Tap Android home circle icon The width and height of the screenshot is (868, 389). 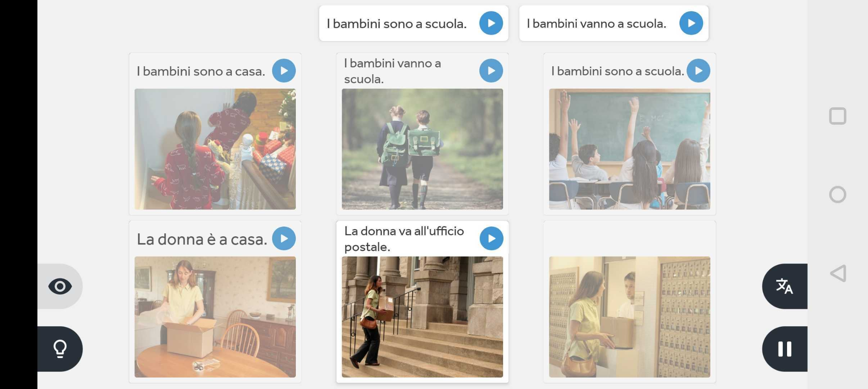(837, 195)
